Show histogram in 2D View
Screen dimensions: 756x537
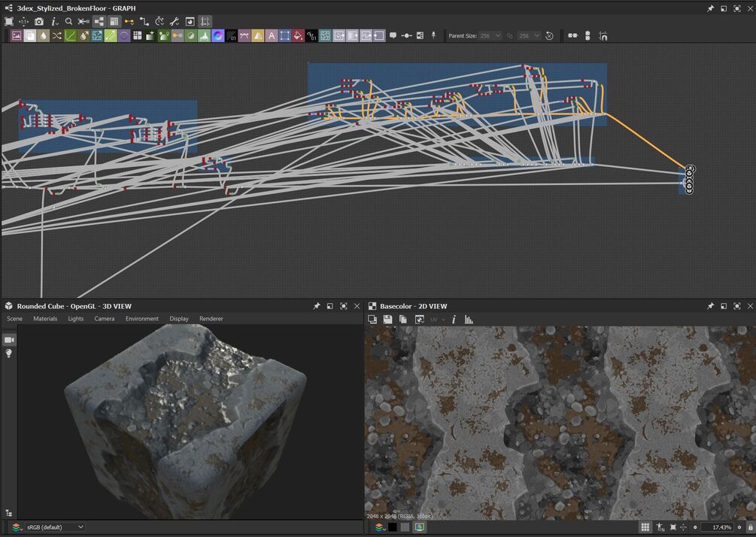469,320
